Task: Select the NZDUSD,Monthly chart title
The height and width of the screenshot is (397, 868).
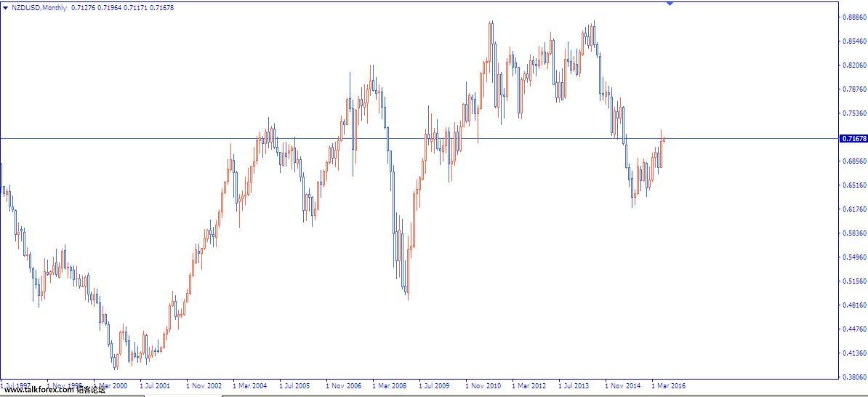Action: (39, 8)
